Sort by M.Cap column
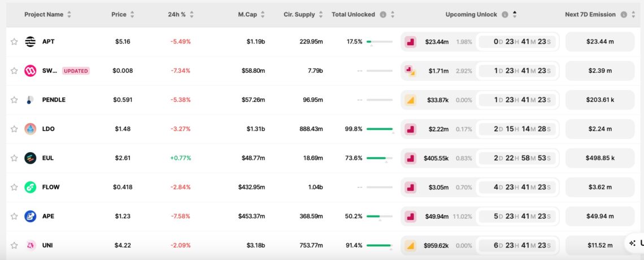This screenshot has height=260, width=644. (263, 14)
